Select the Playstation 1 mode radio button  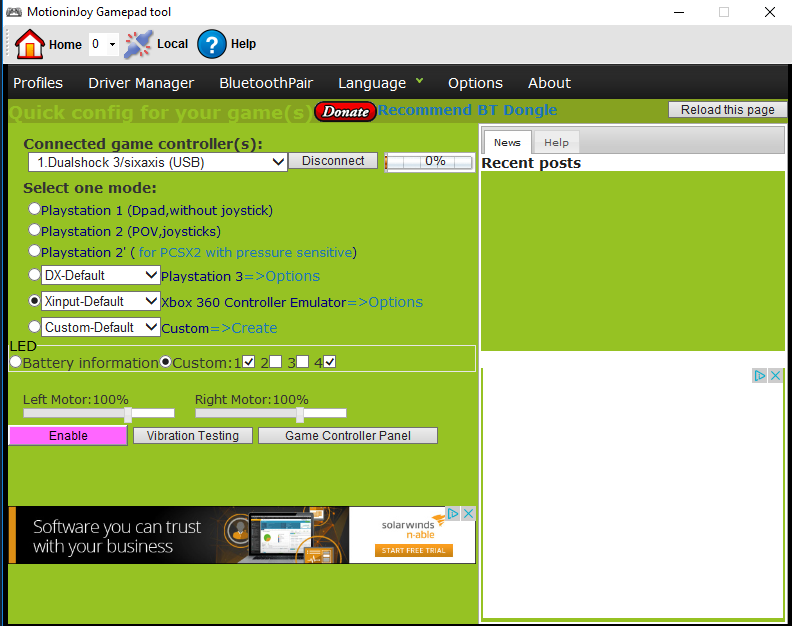click(x=35, y=209)
